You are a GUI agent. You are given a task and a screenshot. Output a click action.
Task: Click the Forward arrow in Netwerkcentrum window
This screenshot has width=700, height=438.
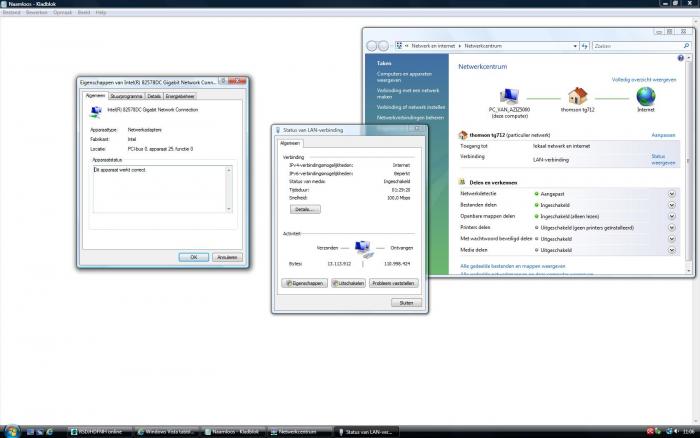click(383, 46)
